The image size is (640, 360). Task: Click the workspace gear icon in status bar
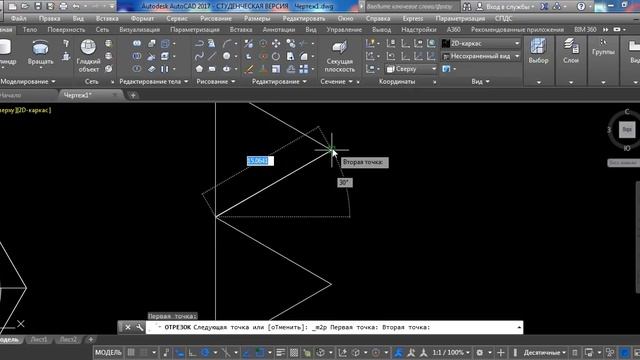[x=480, y=352]
